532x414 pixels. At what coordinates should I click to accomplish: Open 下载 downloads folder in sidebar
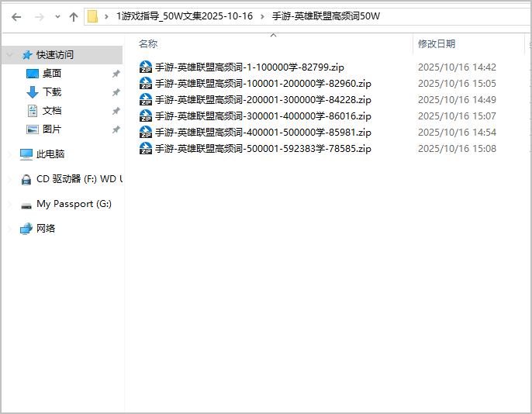click(52, 92)
